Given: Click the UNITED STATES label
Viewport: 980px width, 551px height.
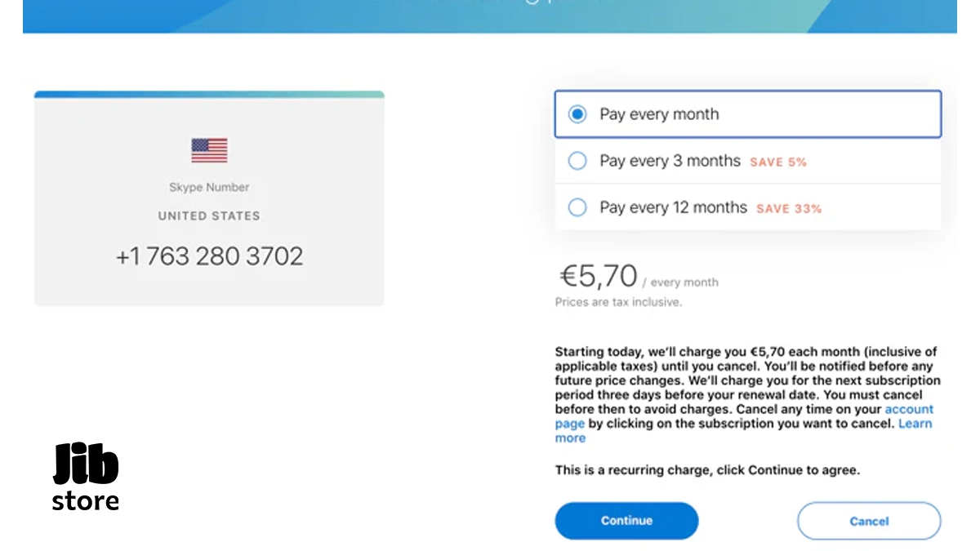Looking at the screenshot, I should tap(209, 216).
